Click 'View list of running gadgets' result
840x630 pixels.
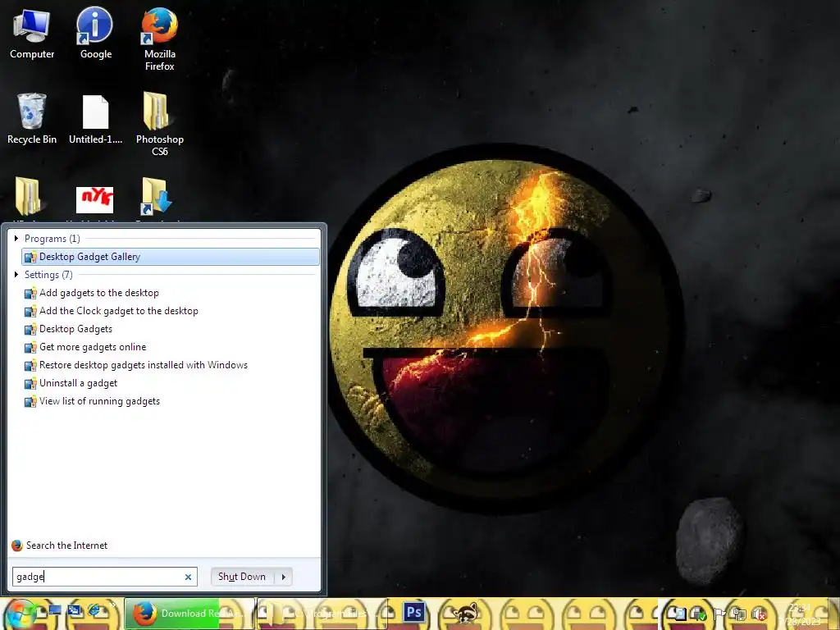pos(171,400)
